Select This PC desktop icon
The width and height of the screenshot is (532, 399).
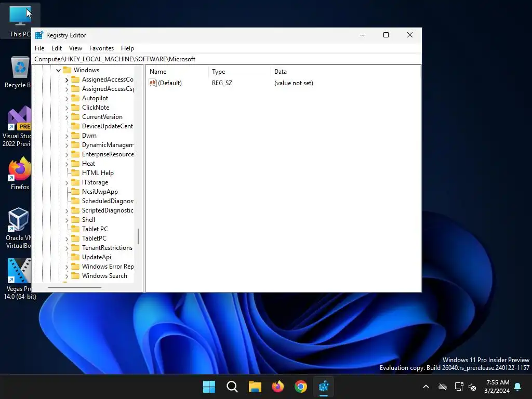pos(20,20)
